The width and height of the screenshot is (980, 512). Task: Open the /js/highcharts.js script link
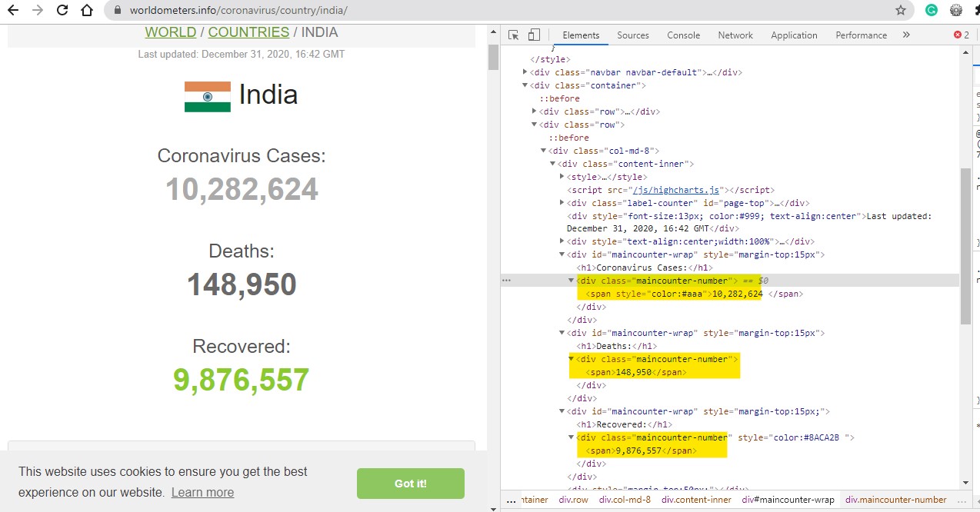click(x=675, y=190)
